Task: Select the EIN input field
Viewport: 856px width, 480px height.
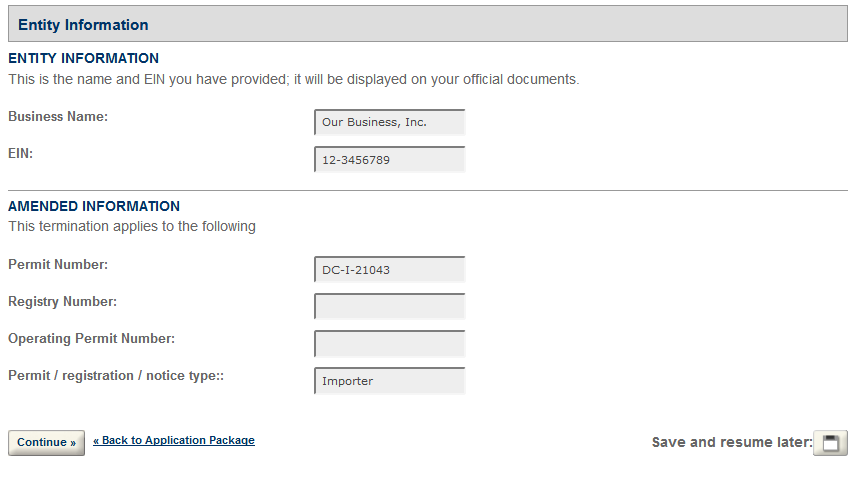Action: tap(390, 160)
